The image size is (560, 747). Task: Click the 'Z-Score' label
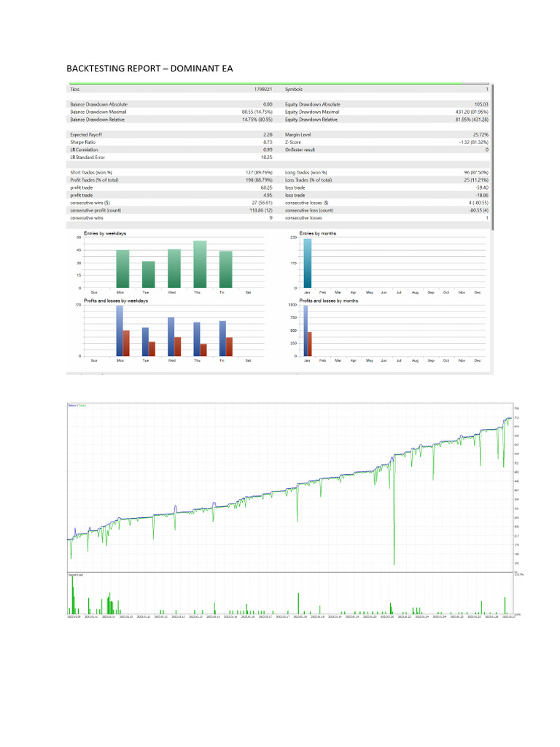click(293, 142)
